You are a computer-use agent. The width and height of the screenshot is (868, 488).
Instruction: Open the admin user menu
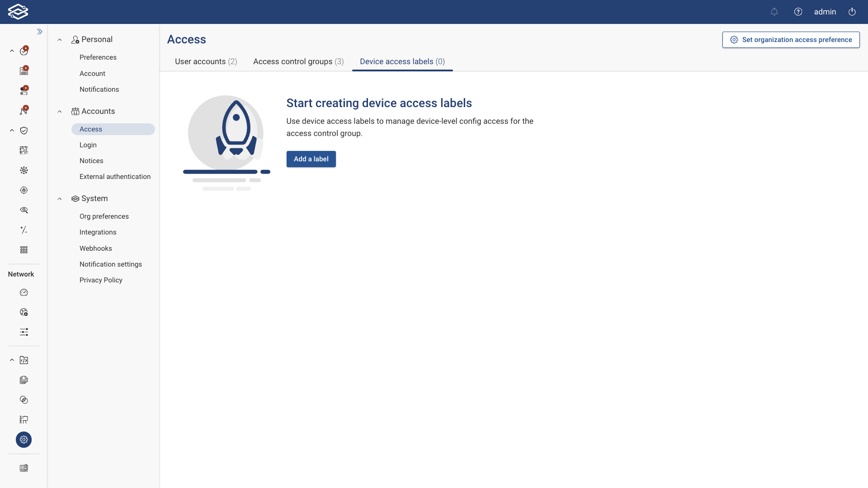825,12
